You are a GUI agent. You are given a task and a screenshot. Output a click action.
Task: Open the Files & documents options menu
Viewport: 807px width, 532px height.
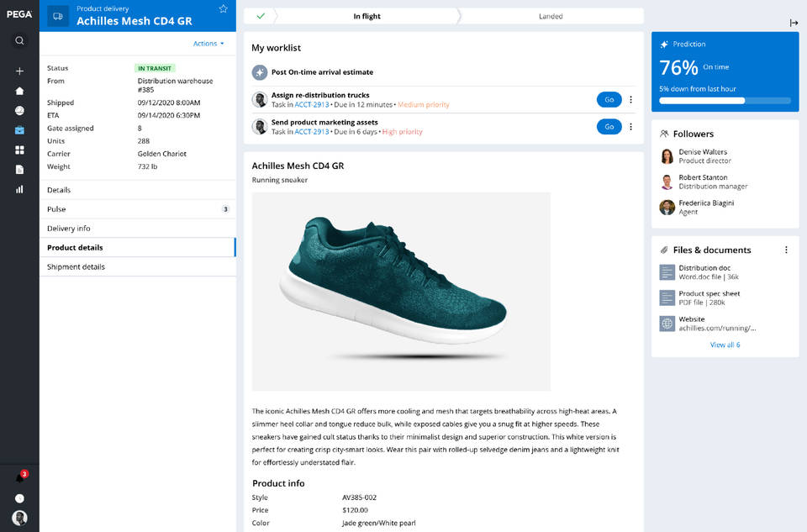coord(787,250)
